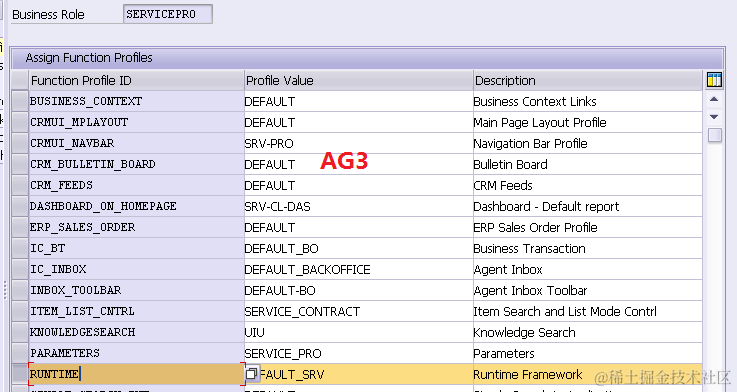Select row RUNTIME via row selector
The height and width of the screenshot is (392, 737).
tap(20, 374)
